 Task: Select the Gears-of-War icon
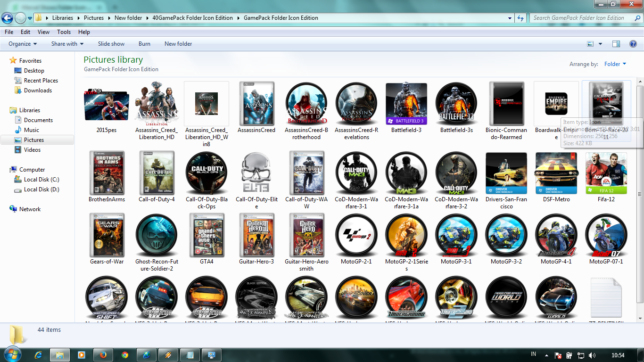point(107,234)
